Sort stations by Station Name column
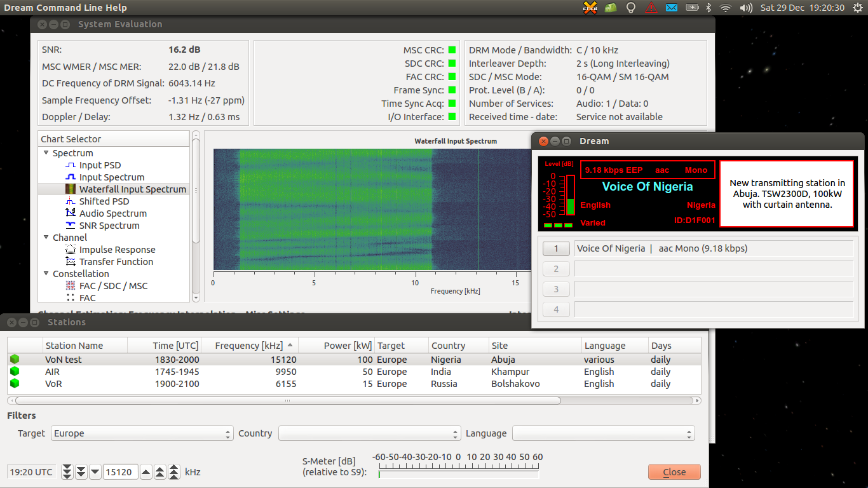The width and height of the screenshot is (868, 488). click(85, 346)
